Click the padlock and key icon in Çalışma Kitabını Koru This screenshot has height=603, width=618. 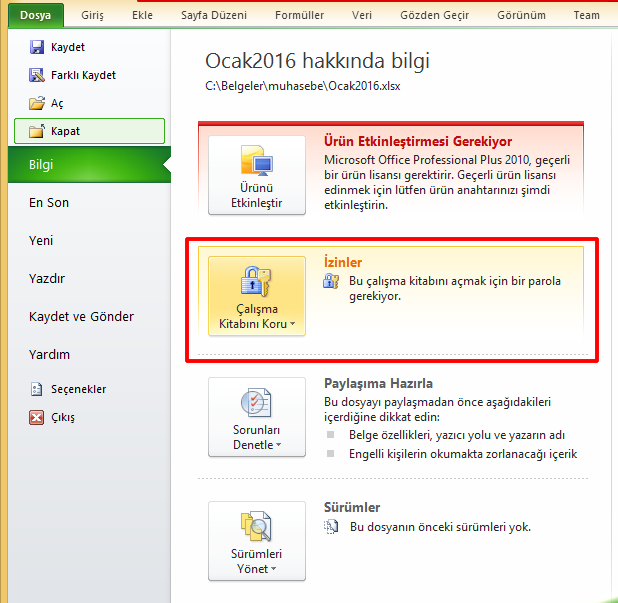pyautogui.click(x=256, y=281)
